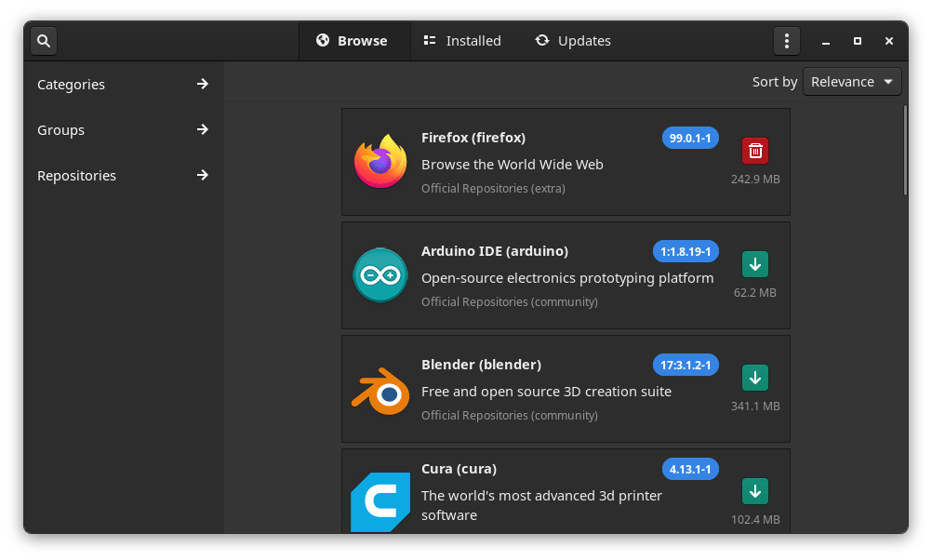The image size is (932, 560).
Task: Click Blender version badge 17:3.1.2-1
Action: (x=686, y=365)
